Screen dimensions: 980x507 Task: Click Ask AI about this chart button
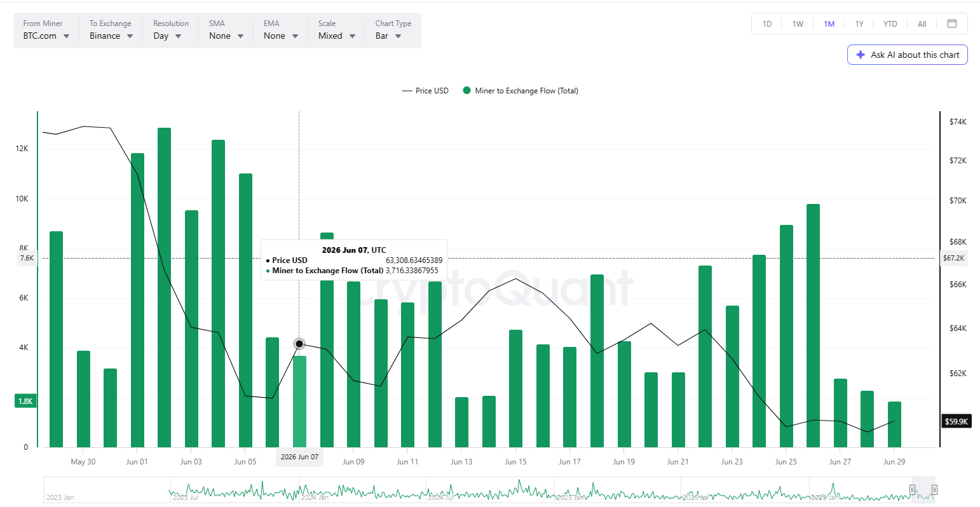[x=907, y=55]
